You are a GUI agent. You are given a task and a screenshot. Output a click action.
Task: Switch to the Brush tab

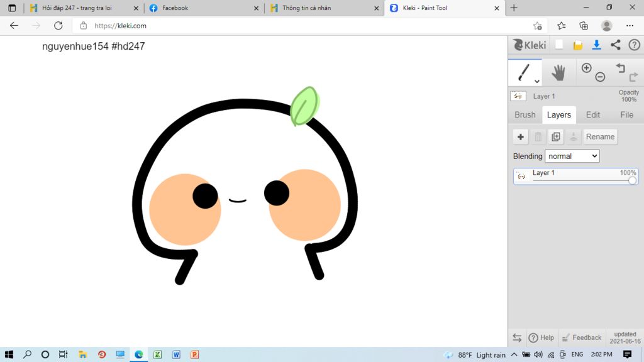(525, 115)
